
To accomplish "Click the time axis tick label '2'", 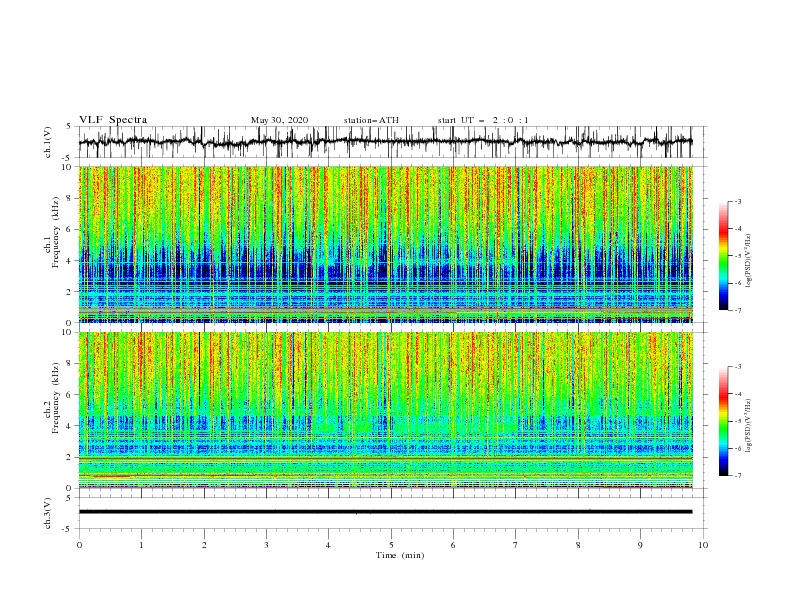I will point(204,545).
